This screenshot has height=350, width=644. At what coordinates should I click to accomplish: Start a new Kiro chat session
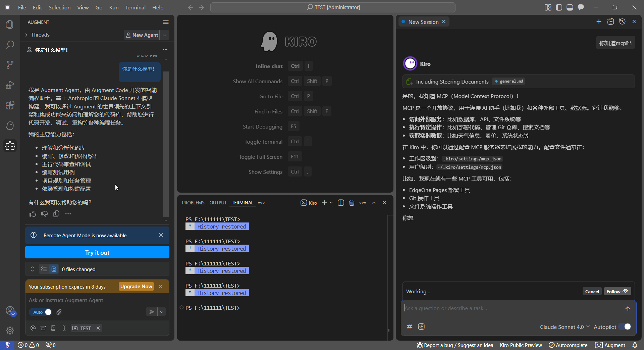click(x=599, y=21)
